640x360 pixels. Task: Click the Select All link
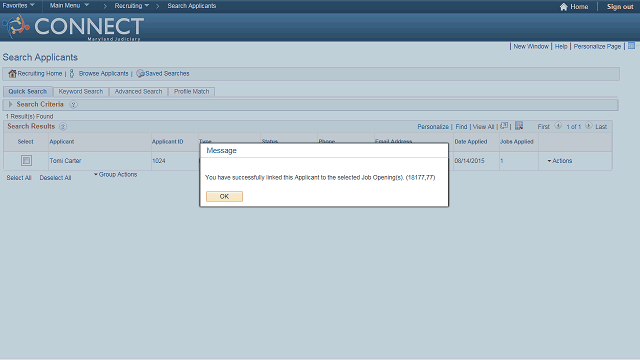click(19, 178)
